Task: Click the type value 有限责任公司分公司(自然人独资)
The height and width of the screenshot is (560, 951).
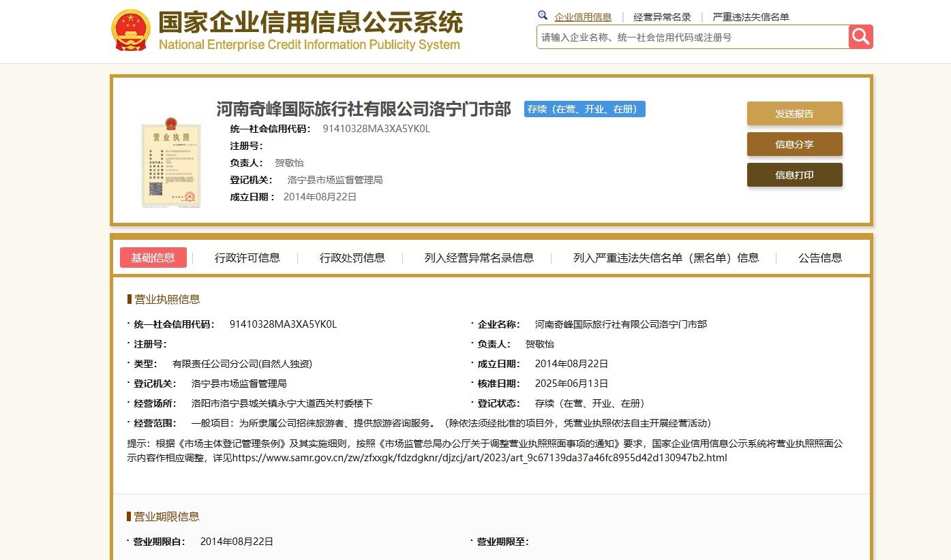Action: tap(242, 364)
